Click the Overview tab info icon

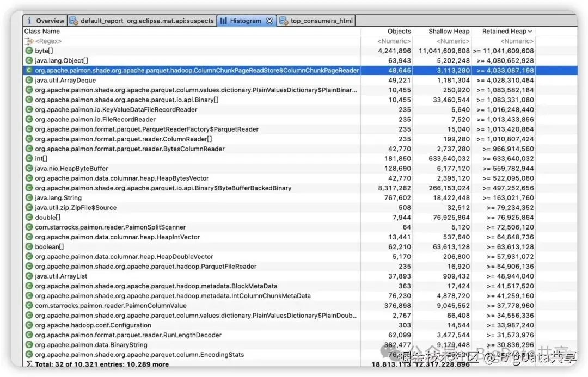coord(29,21)
